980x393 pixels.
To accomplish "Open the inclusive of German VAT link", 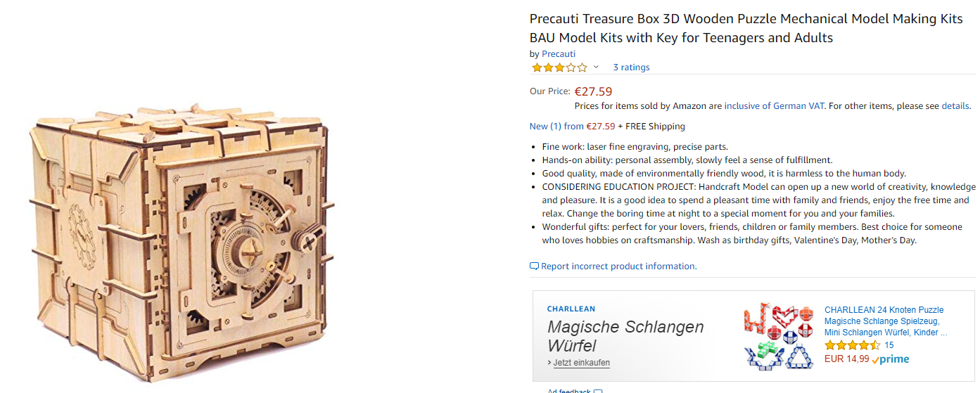I will pos(775,106).
